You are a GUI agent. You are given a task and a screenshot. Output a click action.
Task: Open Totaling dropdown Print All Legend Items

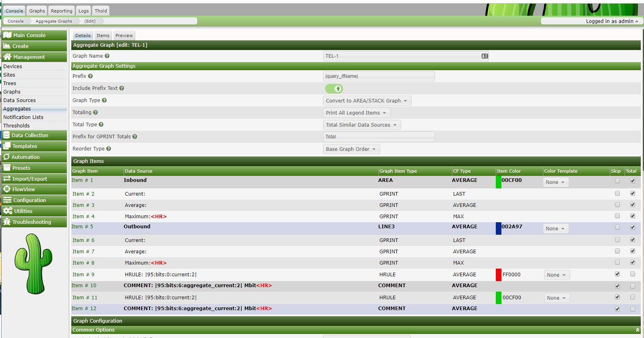[356, 113]
